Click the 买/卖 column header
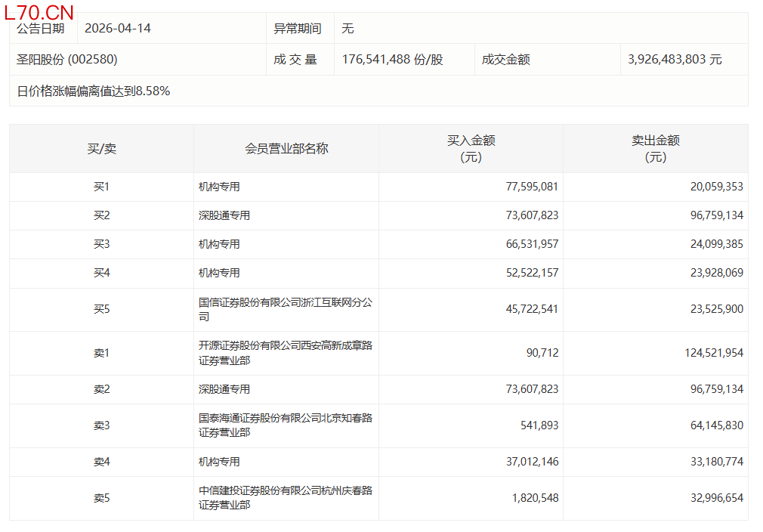This screenshot has height=532, width=763. pyautogui.click(x=101, y=149)
